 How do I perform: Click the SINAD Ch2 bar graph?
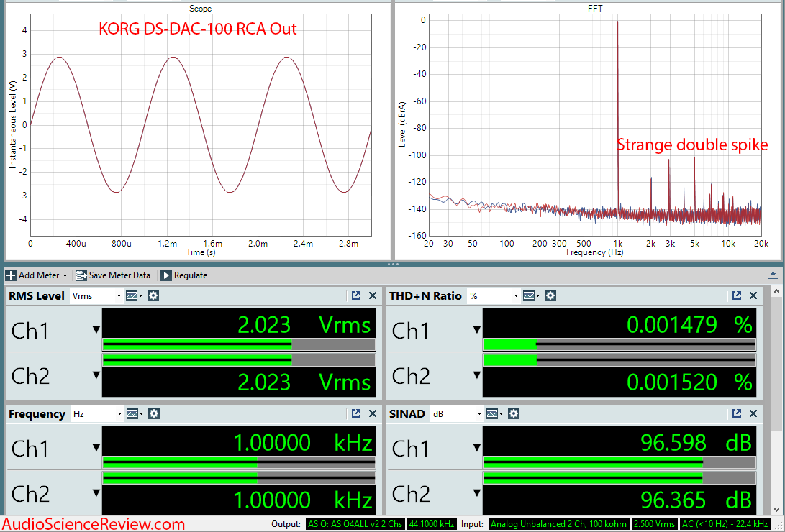point(620,479)
